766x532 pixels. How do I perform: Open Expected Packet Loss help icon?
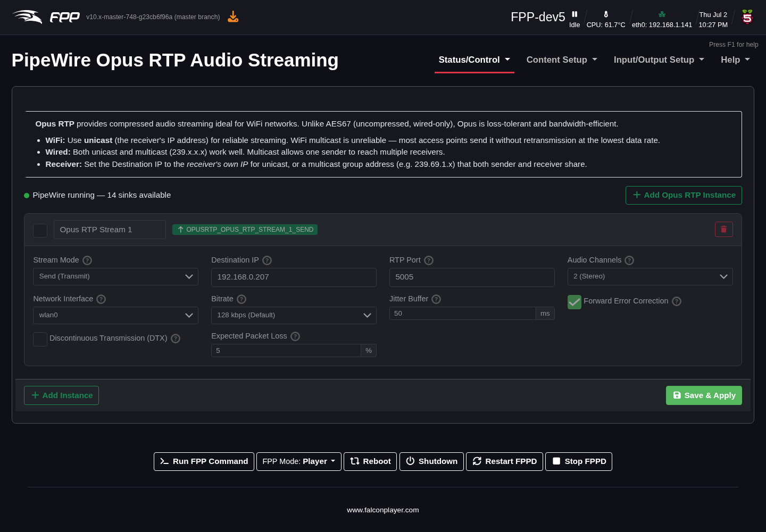coord(295,336)
